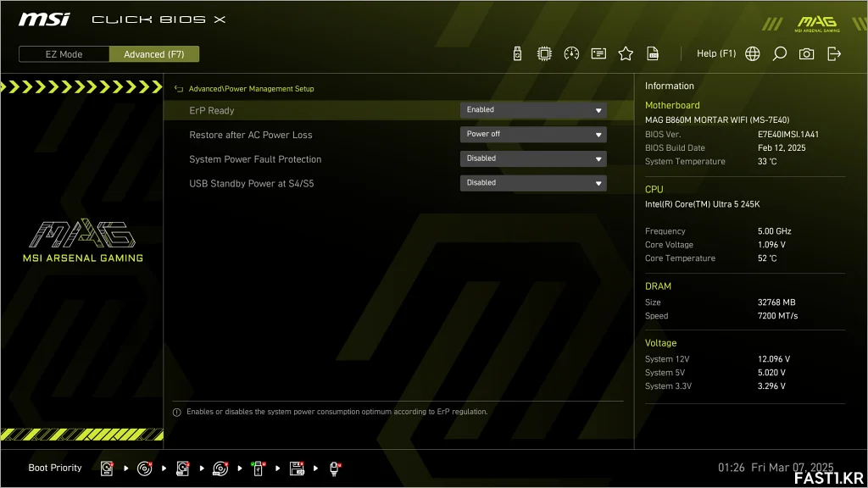Select first hard disk boot device icon
The height and width of the screenshot is (488, 868).
coord(107,469)
